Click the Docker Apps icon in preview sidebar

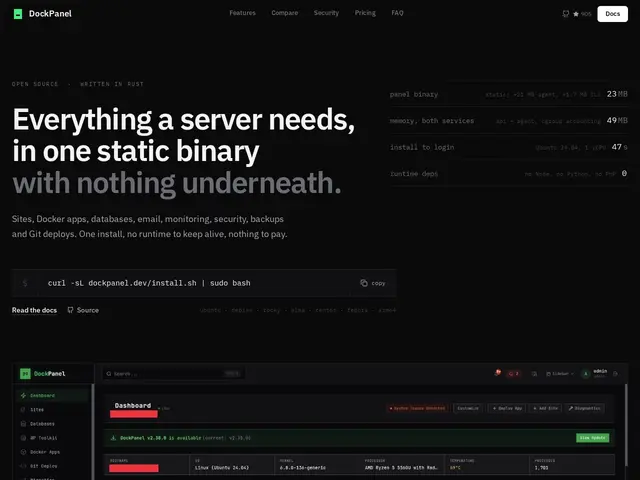pos(23,452)
